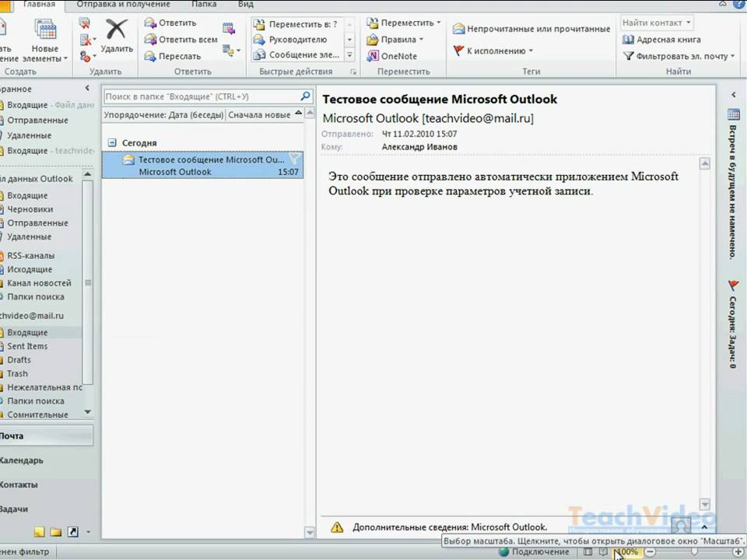Open the Быстрые действия dialog launcher
Screen dimensions: 747x560
point(353,72)
